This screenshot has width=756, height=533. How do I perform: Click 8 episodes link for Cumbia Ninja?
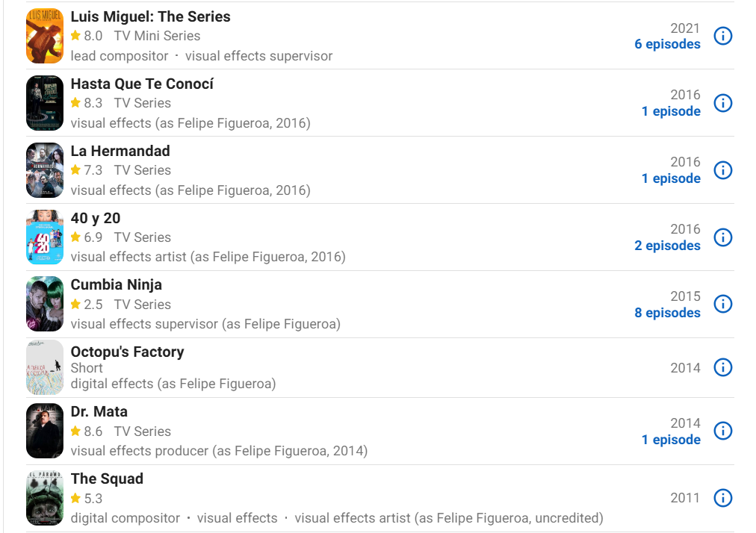667,313
